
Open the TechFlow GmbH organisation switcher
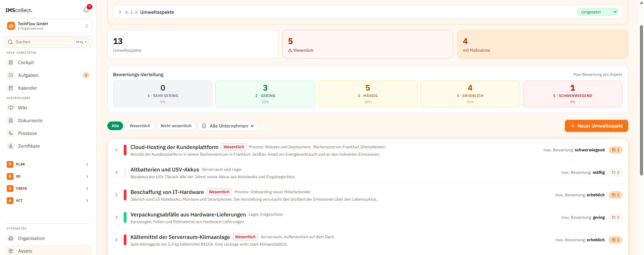coord(48,26)
